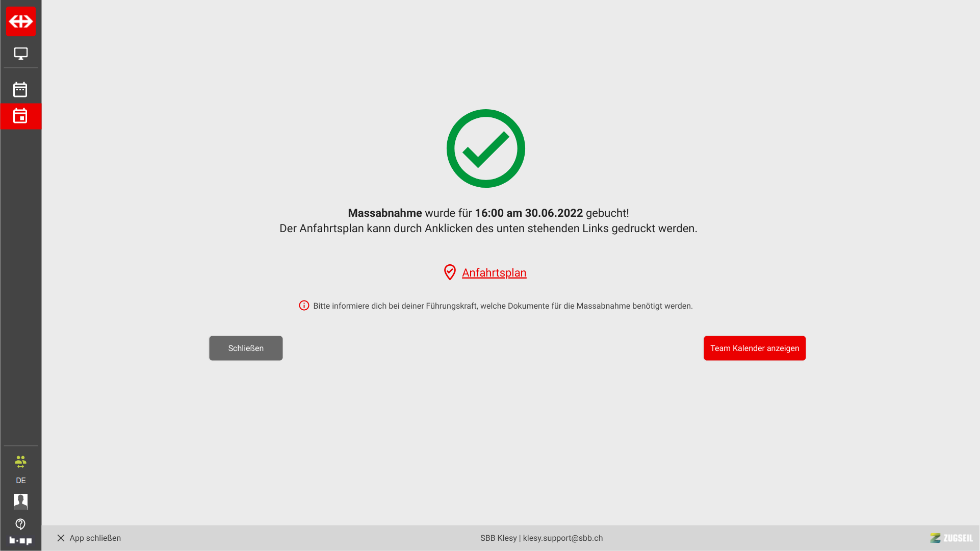Click the large green checkmark circle
The height and width of the screenshot is (551, 980).
pos(486,148)
